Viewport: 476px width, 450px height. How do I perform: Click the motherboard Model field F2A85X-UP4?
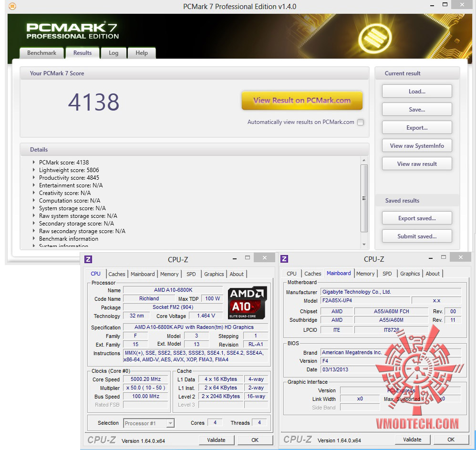click(x=365, y=300)
